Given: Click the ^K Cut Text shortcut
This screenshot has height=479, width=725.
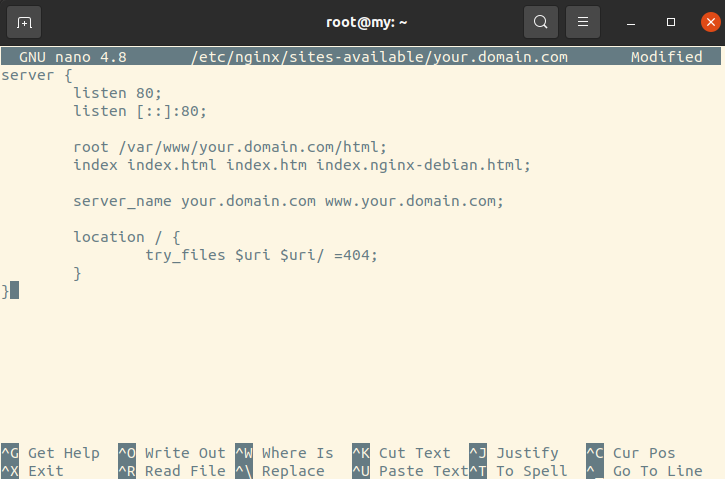Looking at the screenshot, I should coord(401,453).
